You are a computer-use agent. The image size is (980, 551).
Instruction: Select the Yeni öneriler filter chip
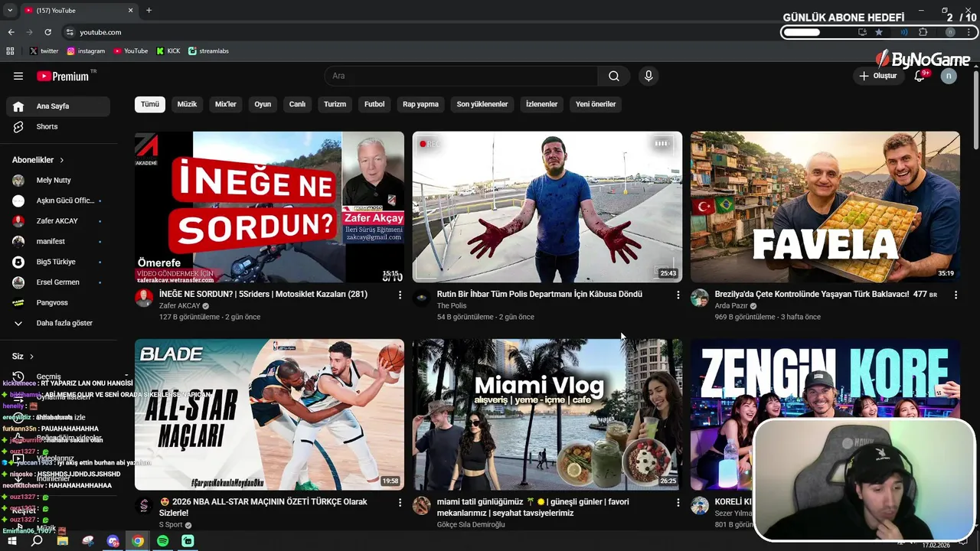tap(596, 104)
